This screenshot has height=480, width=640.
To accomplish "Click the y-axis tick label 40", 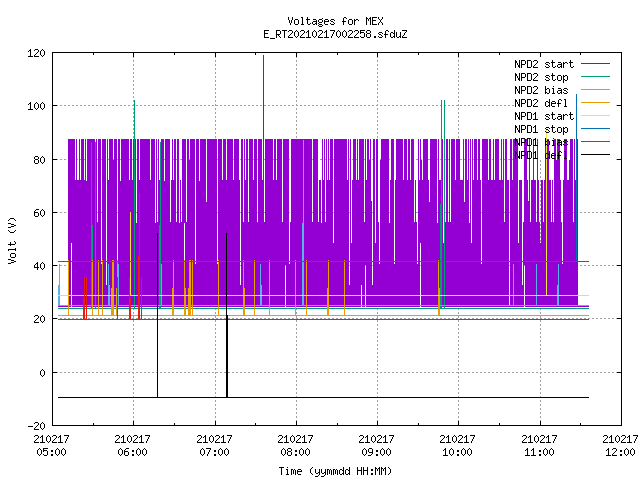I will click(x=40, y=267).
